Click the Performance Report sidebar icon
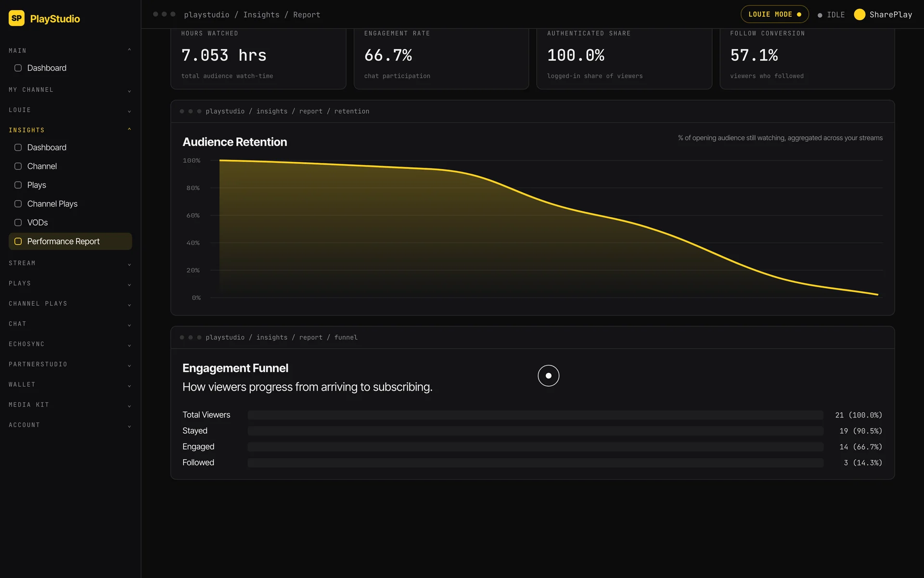The width and height of the screenshot is (924, 578). click(x=18, y=241)
